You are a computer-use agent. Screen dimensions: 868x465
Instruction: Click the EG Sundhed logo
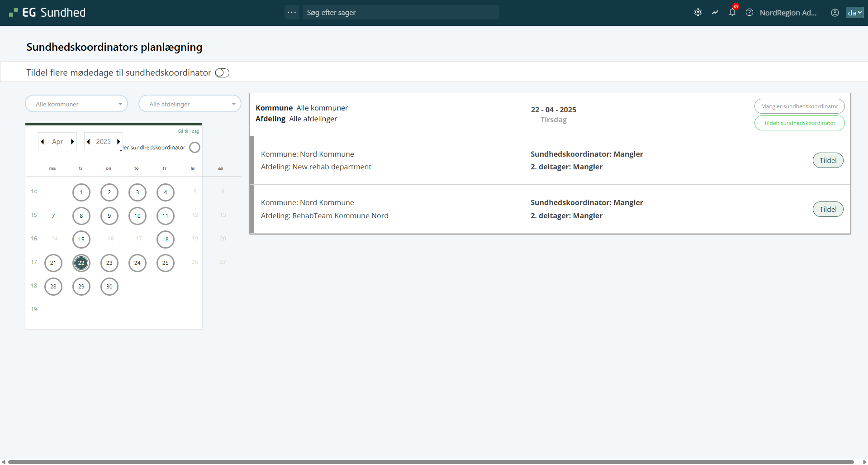[47, 13]
